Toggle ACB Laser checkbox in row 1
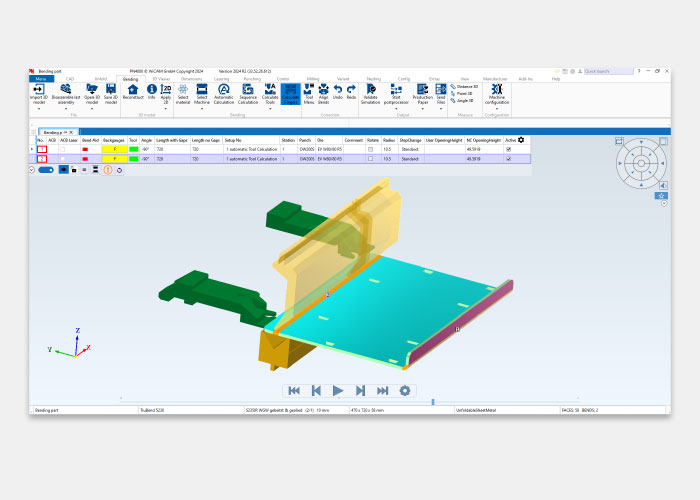This screenshot has width=700, height=500. 66,149
